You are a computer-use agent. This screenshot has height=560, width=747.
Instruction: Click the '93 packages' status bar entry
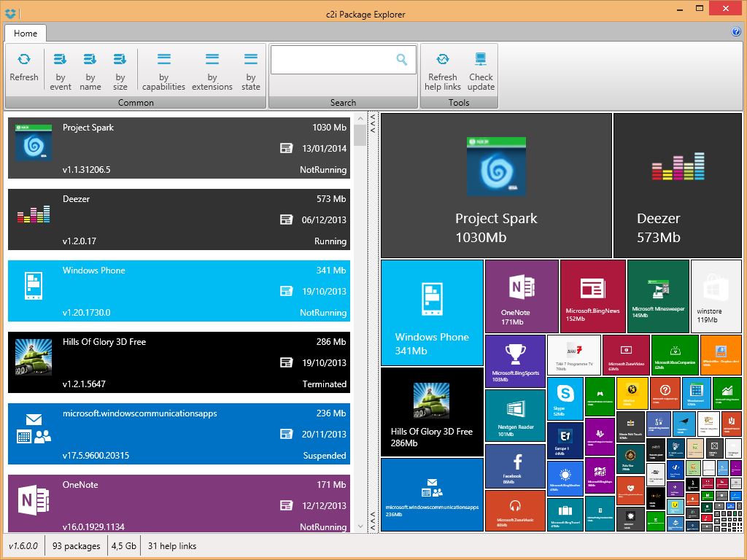pyautogui.click(x=76, y=546)
